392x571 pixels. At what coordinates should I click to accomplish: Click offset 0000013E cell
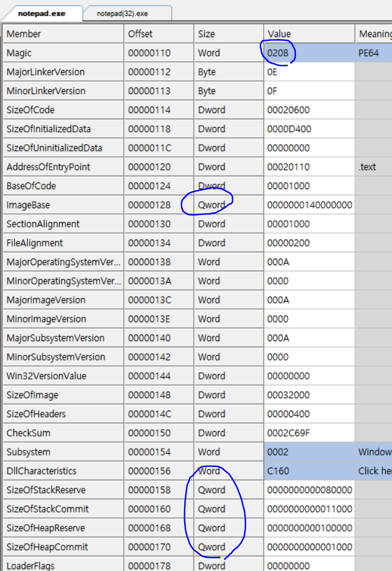pos(159,319)
